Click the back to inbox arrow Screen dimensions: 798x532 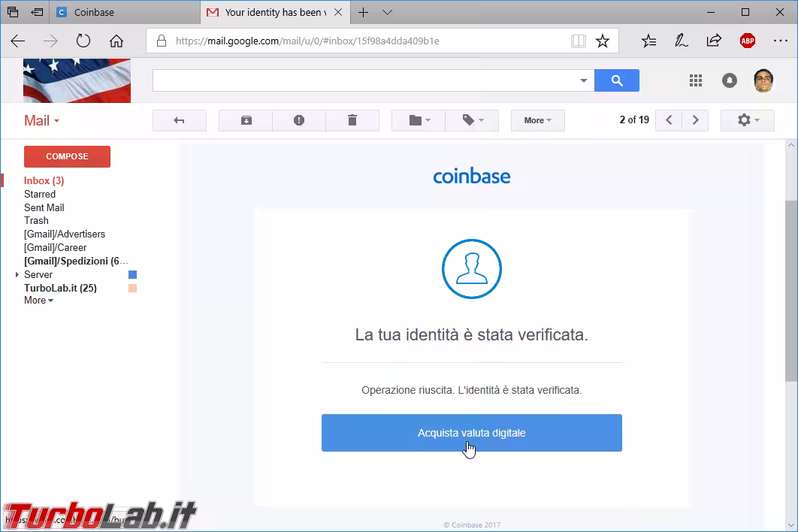click(x=179, y=121)
